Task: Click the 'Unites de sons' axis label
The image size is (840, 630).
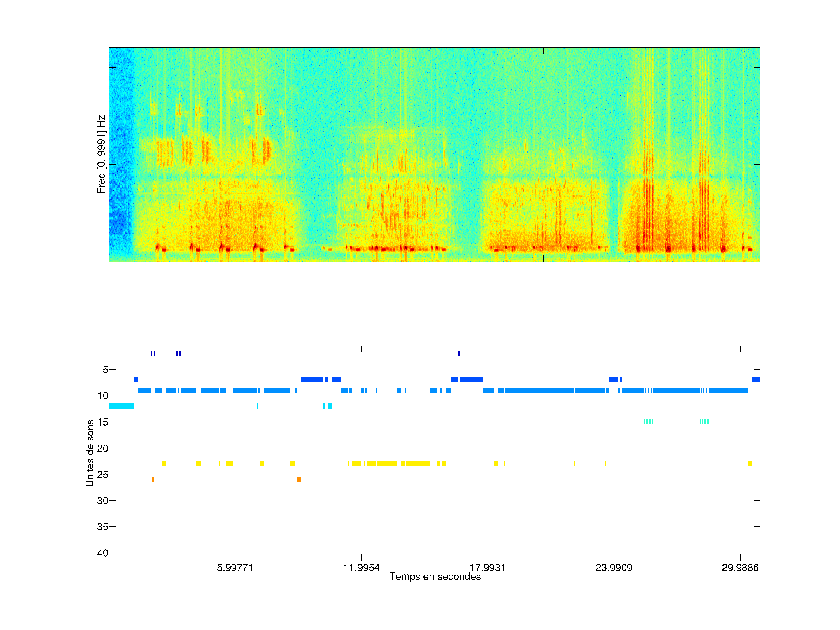Action: (x=90, y=453)
